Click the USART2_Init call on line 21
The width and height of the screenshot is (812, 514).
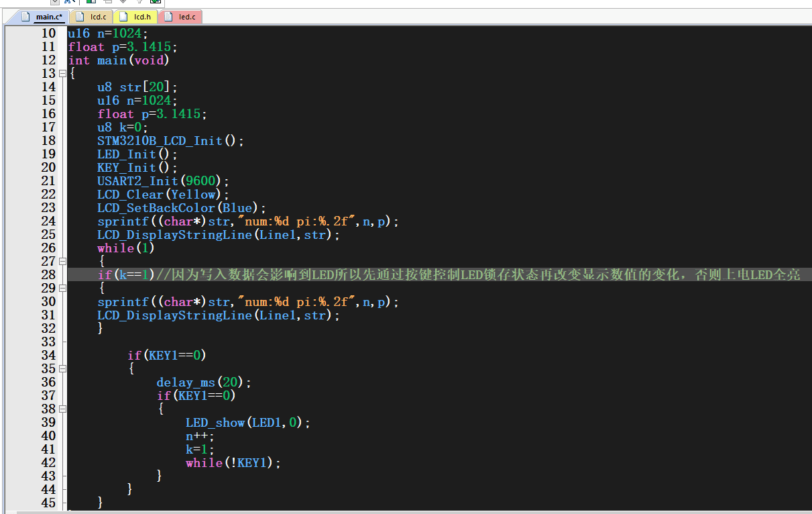(137, 181)
